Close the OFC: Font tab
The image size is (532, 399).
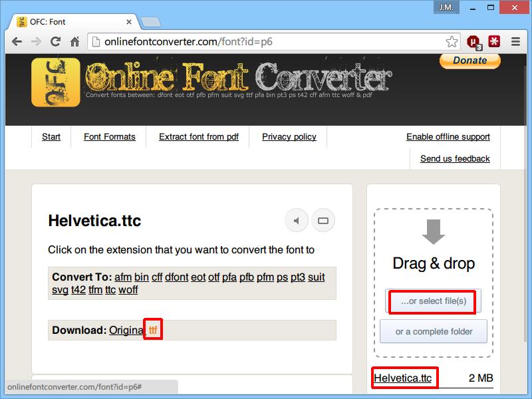(x=129, y=22)
